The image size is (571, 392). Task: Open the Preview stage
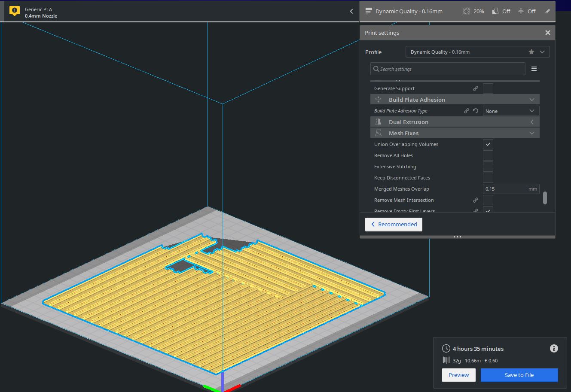coord(458,375)
